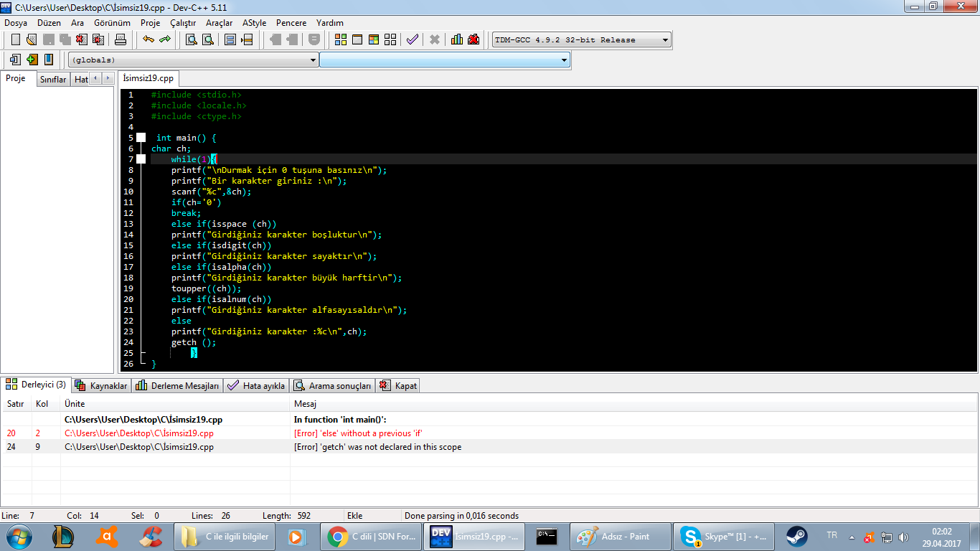The image size is (980, 551).
Task: Click the Ünite column header
Action: (x=175, y=404)
